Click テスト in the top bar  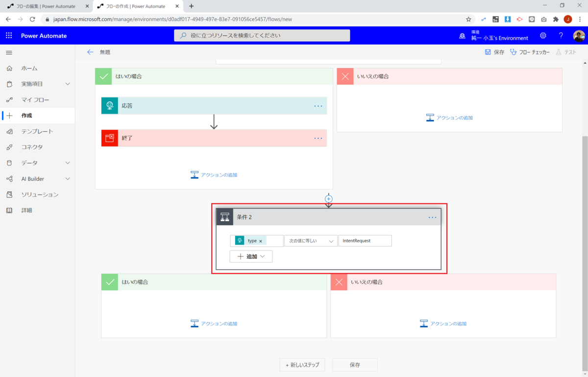click(x=566, y=52)
